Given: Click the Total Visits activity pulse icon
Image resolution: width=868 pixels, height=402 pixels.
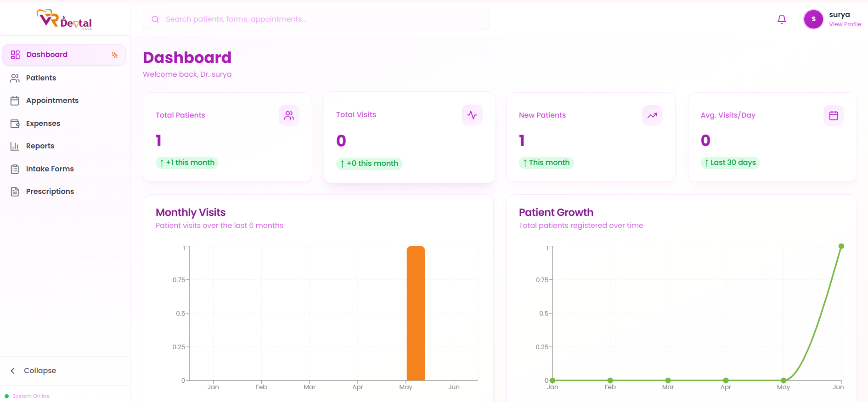Looking at the screenshot, I should tap(472, 115).
